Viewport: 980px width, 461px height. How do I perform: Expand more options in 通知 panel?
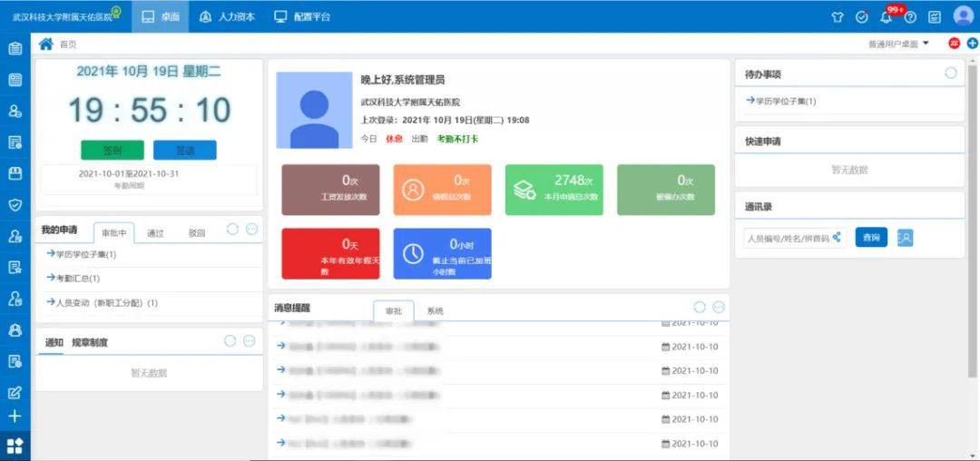[249, 341]
